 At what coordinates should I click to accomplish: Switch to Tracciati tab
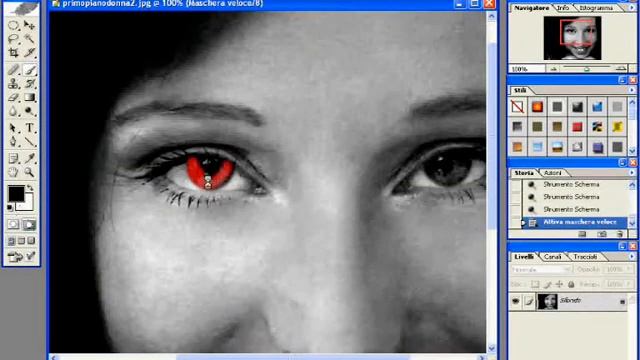pyautogui.click(x=585, y=257)
